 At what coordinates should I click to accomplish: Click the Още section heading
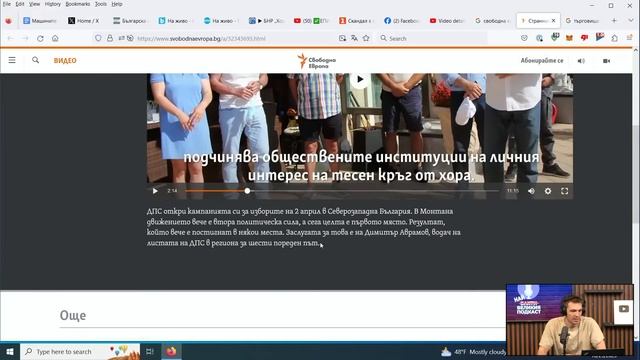(x=73, y=315)
